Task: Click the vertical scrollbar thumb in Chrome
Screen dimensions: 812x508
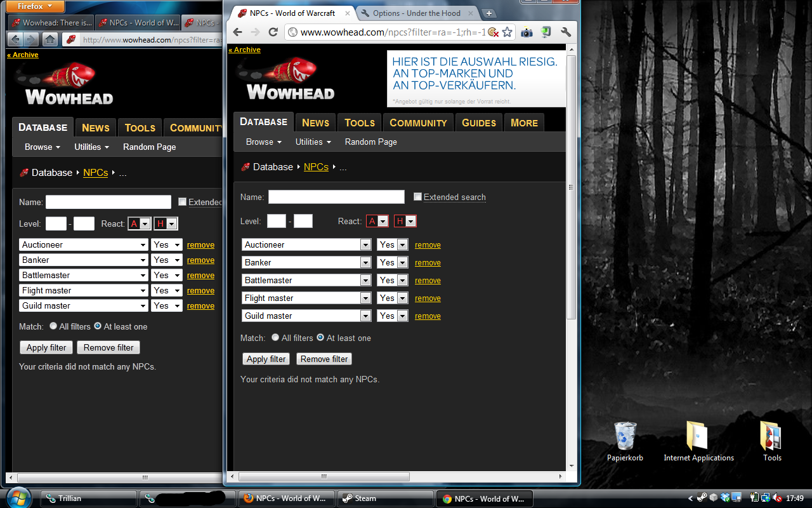Action: click(571, 187)
